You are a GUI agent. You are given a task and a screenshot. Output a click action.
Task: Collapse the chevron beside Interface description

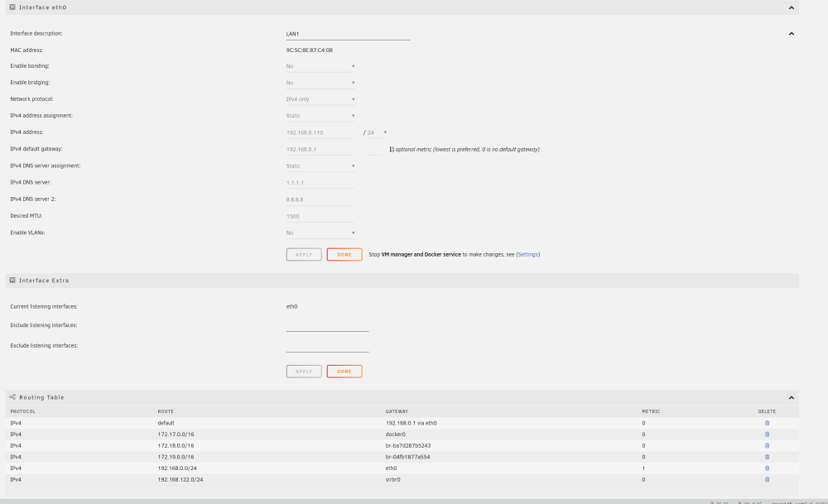coord(791,34)
